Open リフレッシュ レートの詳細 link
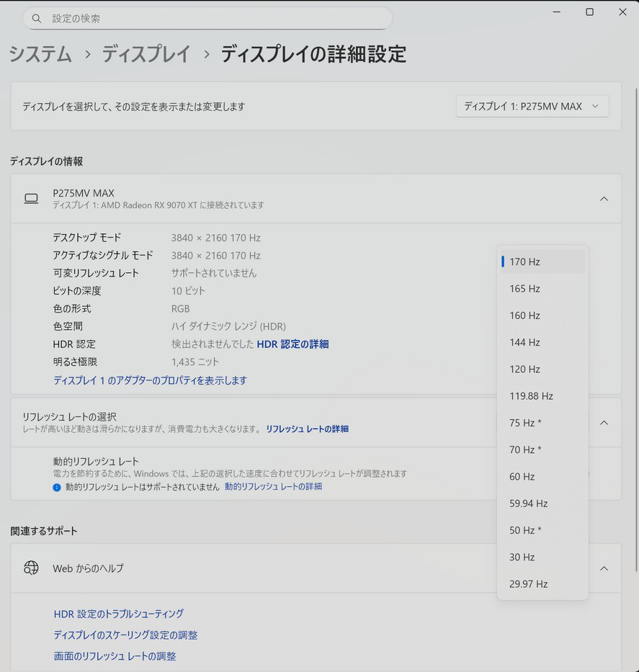 (x=307, y=429)
